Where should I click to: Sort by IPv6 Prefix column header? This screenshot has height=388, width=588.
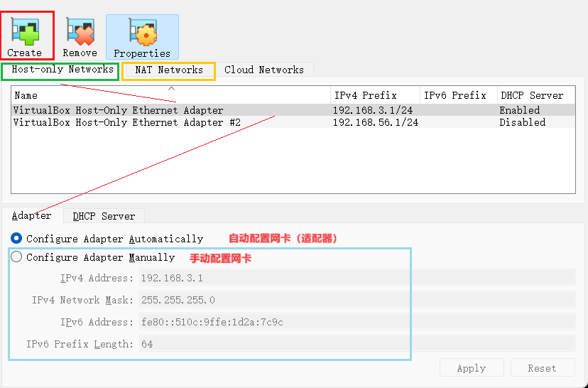pos(458,95)
